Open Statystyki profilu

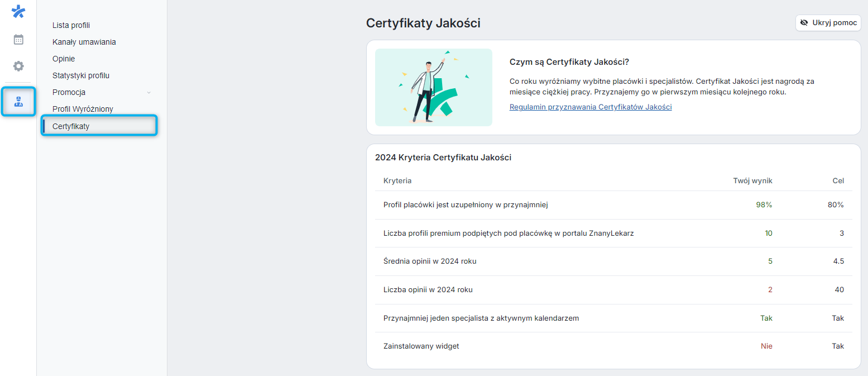pyautogui.click(x=80, y=75)
